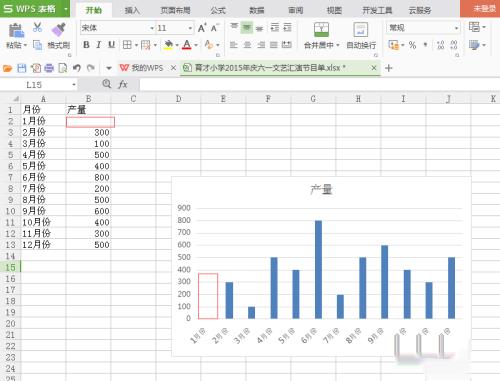Click the fx insert function icon
The height and width of the screenshot is (381, 500).
pos(123,84)
